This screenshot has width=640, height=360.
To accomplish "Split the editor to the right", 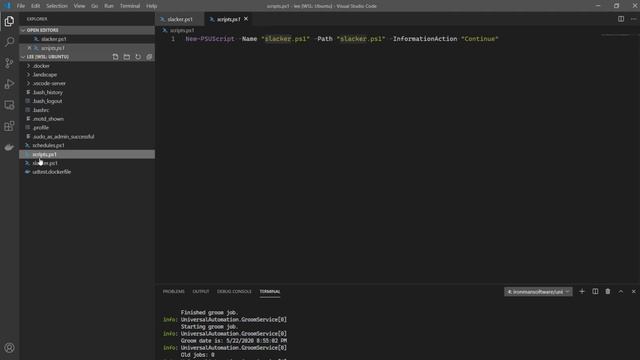I will tap(621, 19).
